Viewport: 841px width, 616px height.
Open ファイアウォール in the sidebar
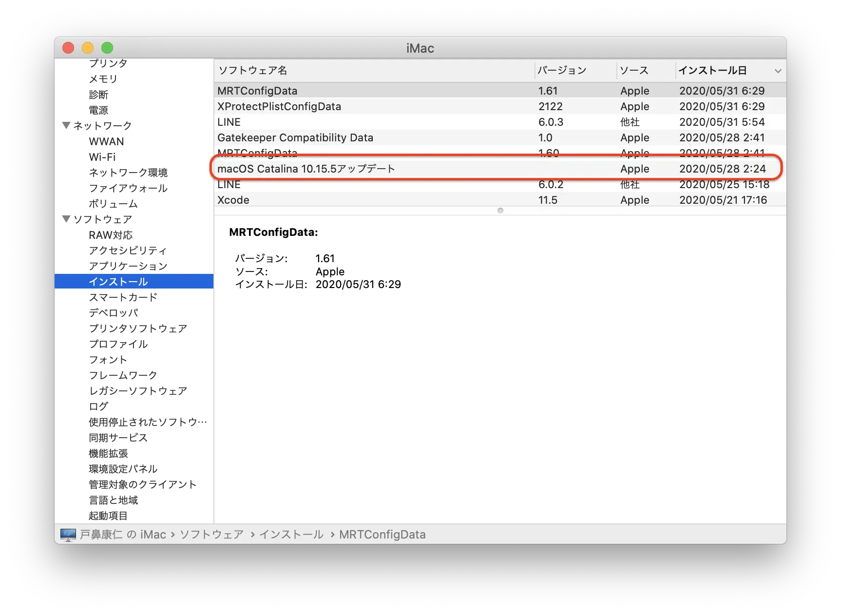point(128,188)
